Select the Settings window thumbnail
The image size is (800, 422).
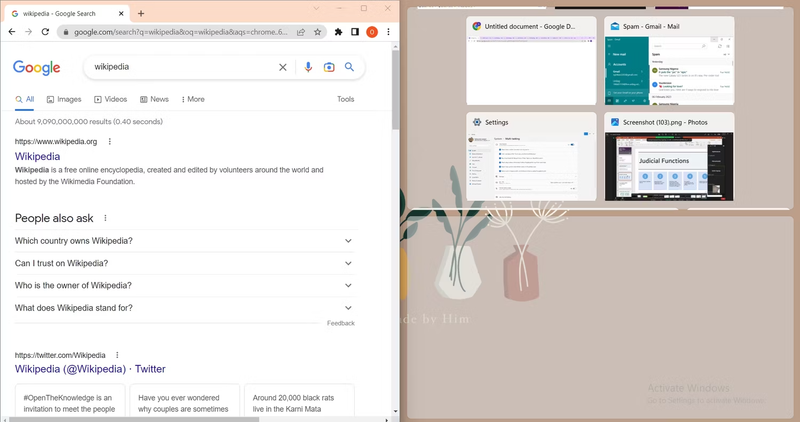tap(531, 156)
